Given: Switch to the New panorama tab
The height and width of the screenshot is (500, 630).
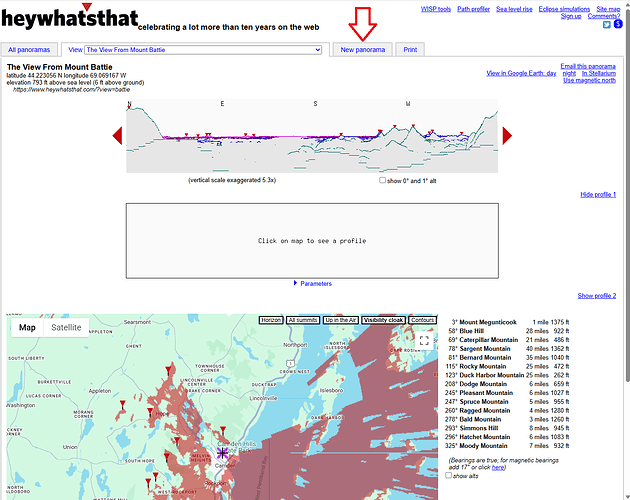Looking at the screenshot, I should [362, 49].
